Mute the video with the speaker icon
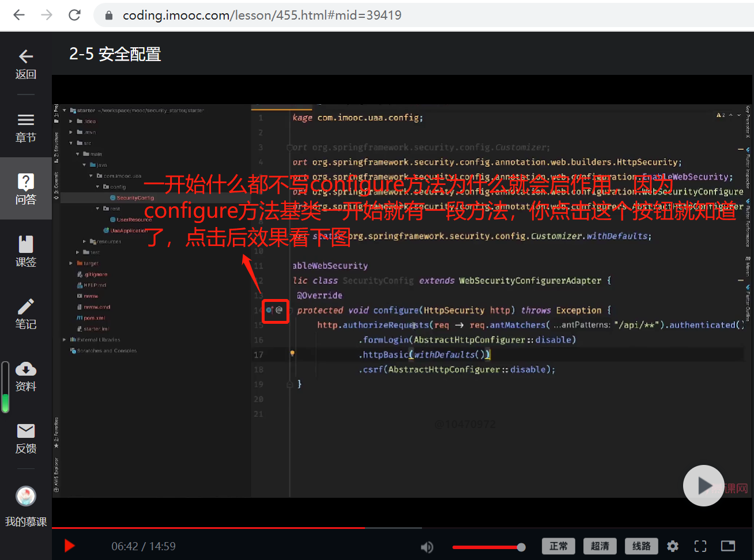The width and height of the screenshot is (754, 560). point(427,547)
